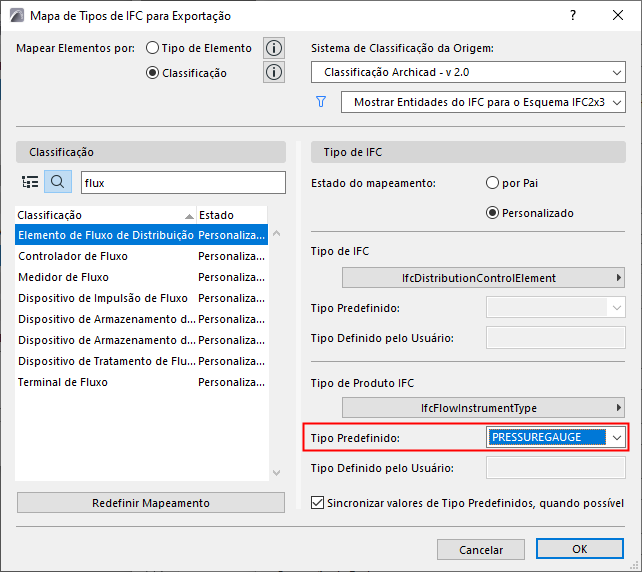The height and width of the screenshot is (572, 642).
Task: Open the PRESSUREGAUGE predefined type dropdown
Action: click(556, 437)
